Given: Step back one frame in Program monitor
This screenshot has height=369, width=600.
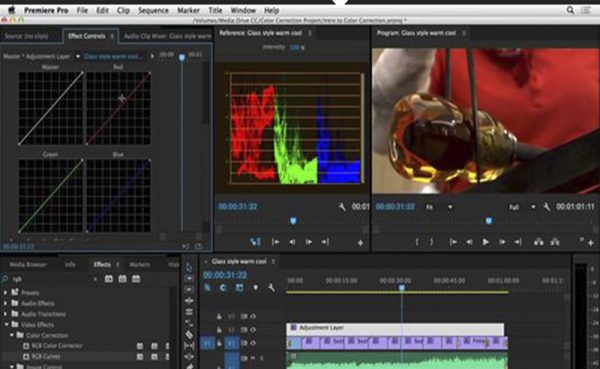Looking at the screenshot, I should click(469, 242).
